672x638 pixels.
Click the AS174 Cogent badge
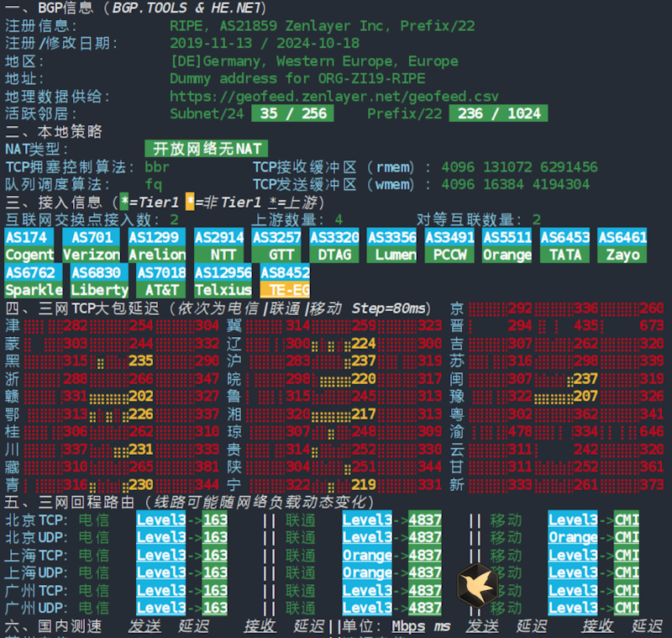coord(29,245)
